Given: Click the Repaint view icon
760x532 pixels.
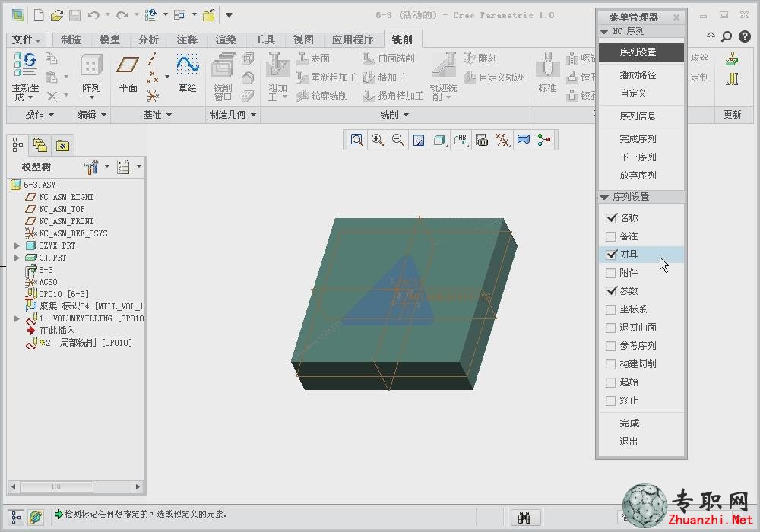Looking at the screenshot, I should coord(419,141).
